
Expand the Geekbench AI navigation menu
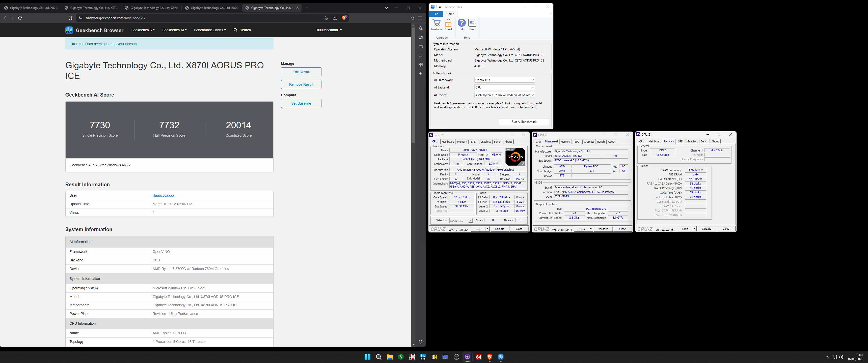pyautogui.click(x=174, y=30)
